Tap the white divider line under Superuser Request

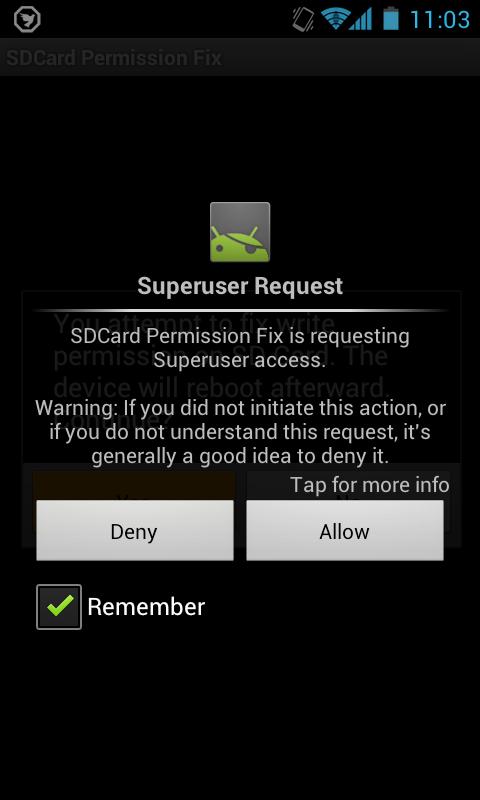[240, 310]
